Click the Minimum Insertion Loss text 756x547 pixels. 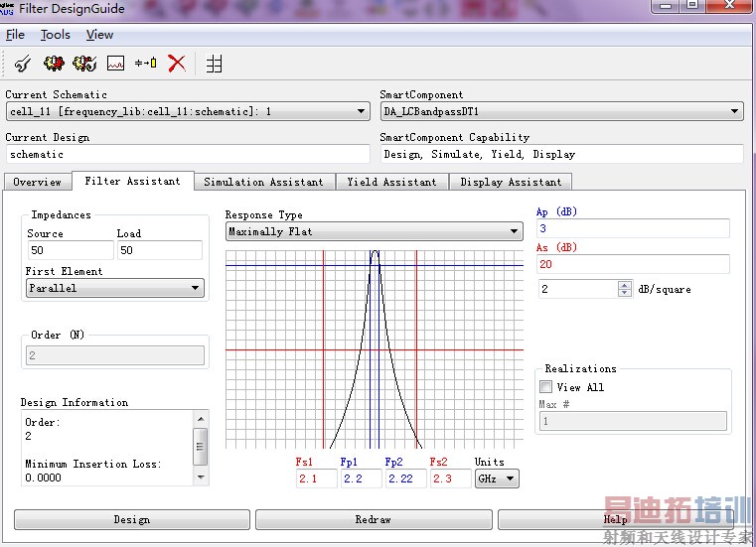(x=93, y=464)
